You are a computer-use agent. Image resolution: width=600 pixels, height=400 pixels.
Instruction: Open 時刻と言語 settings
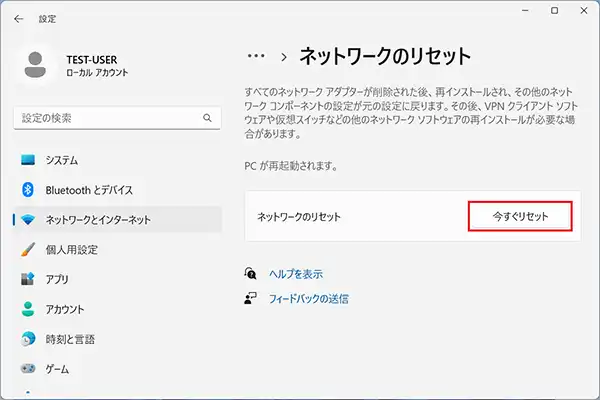[117, 339]
